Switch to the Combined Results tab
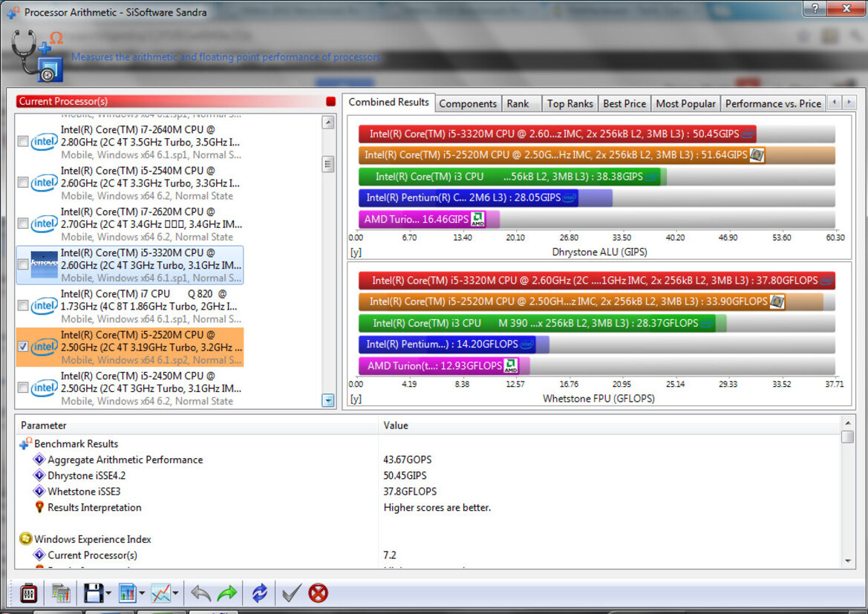The height and width of the screenshot is (614, 868). (x=388, y=102)
